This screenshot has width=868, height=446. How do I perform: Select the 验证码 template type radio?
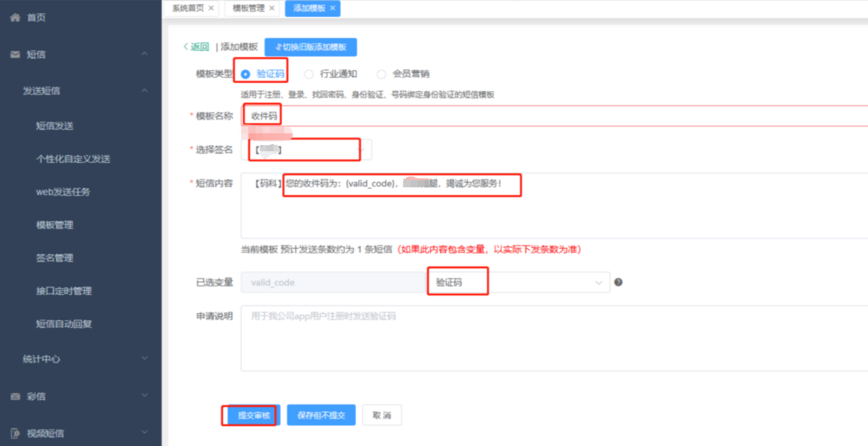(245, 74)
